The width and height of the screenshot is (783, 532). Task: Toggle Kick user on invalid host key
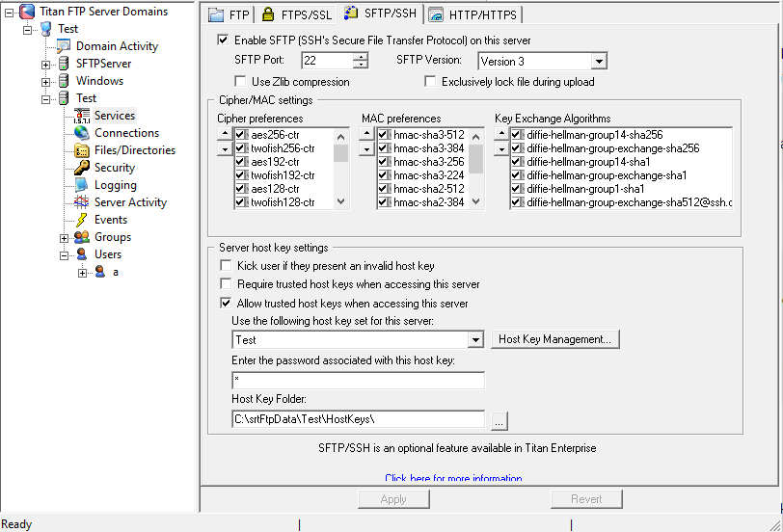click(226, 265)
